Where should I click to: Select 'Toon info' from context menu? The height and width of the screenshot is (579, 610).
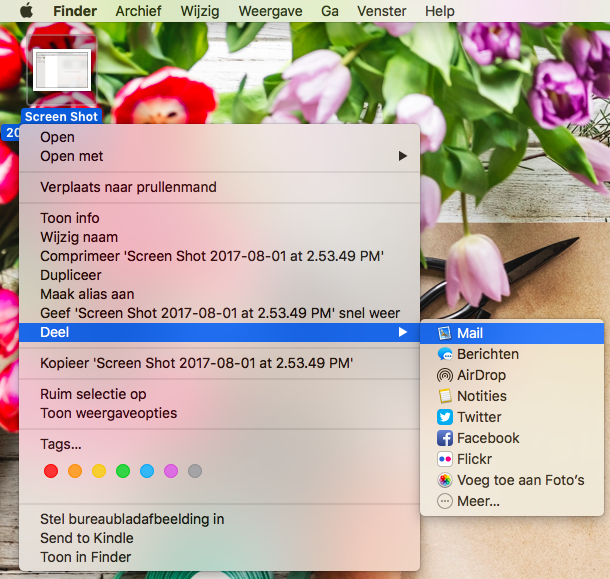70,218
